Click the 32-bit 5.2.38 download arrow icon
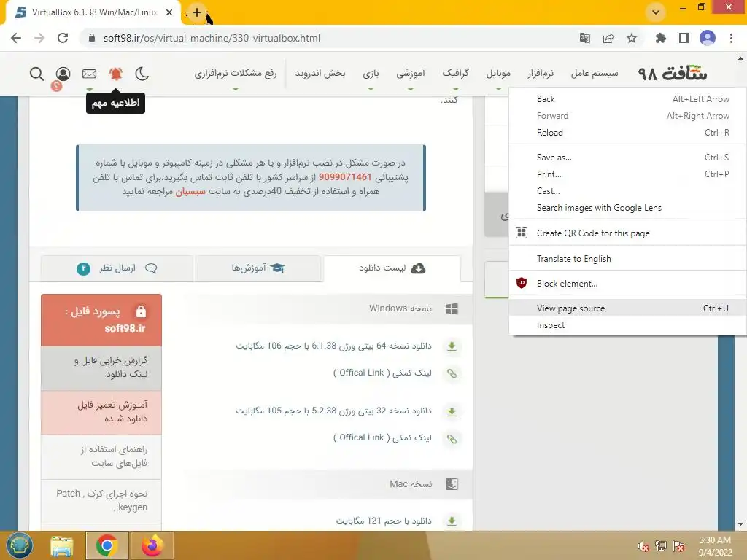The width and height of the screenshot is (747, 560). (452, 411)
